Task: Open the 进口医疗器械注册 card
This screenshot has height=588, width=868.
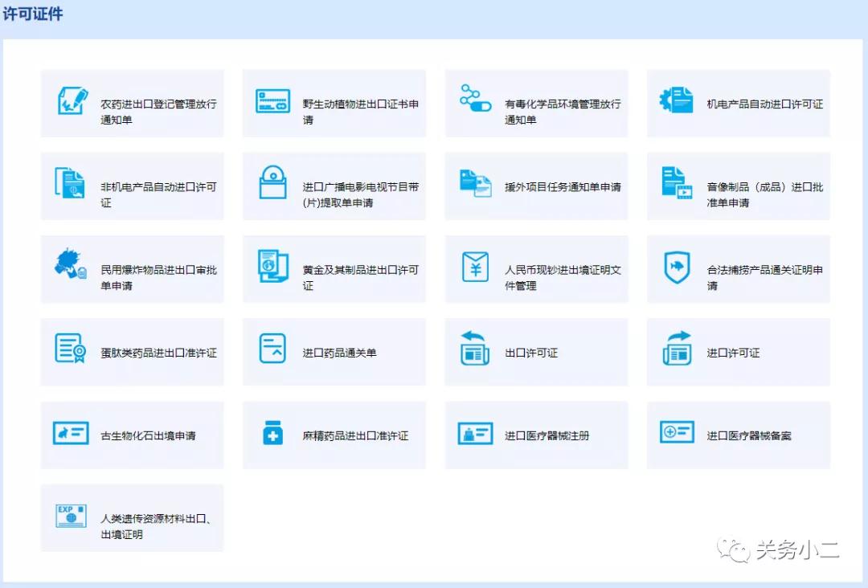Action: point(535,435)
